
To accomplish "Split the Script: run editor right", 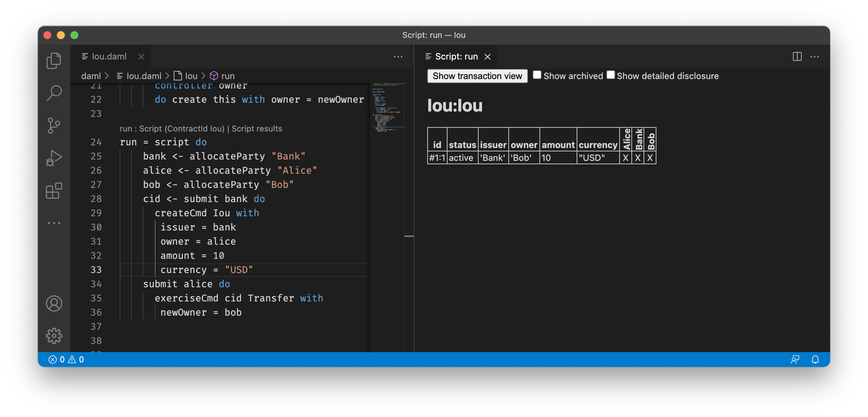I will click(x=797, y=56).
